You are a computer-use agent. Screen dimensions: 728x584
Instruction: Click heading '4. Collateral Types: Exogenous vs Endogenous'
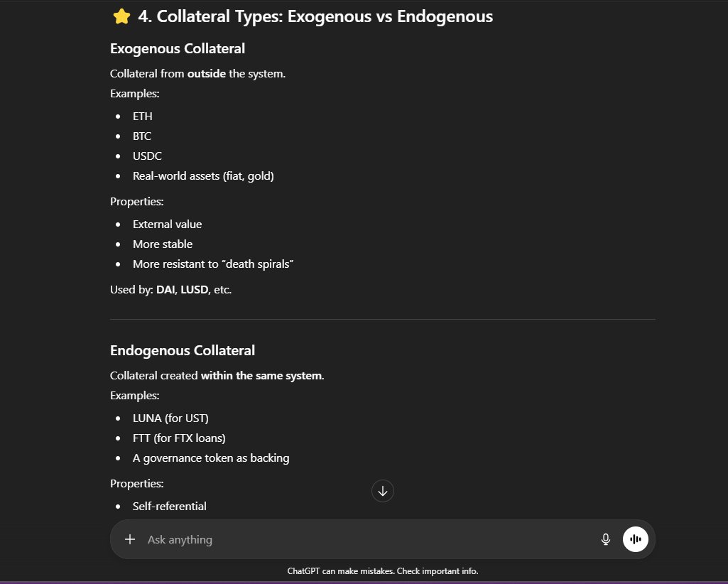tap(315, 16)
